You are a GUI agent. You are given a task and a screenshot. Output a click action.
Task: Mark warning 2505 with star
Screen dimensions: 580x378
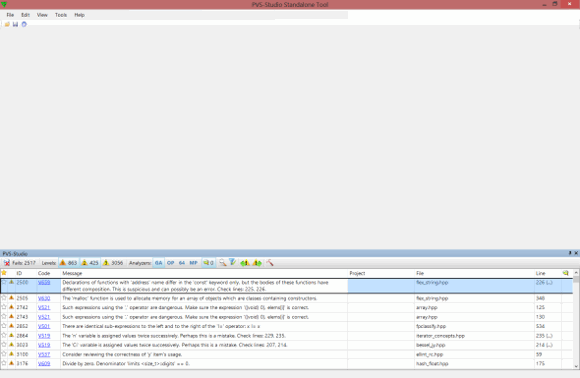(4, 298)
